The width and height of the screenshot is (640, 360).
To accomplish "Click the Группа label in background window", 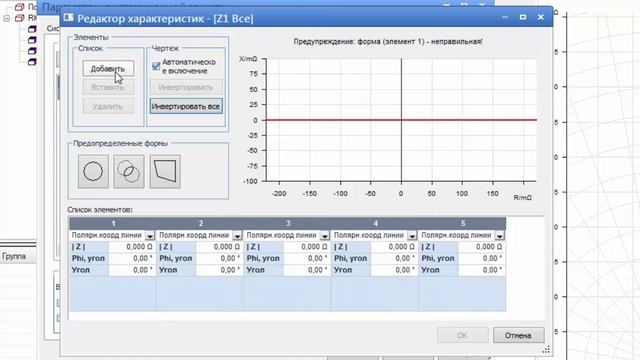I will pos(14,256).
